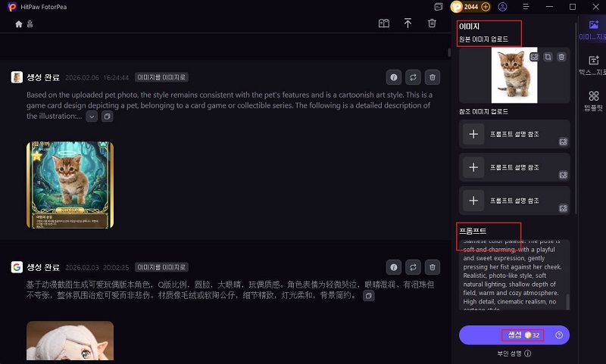Screen dimensions: 606x364
Task: Click gallery icon in second reference slot
Action: pos(563,175)
